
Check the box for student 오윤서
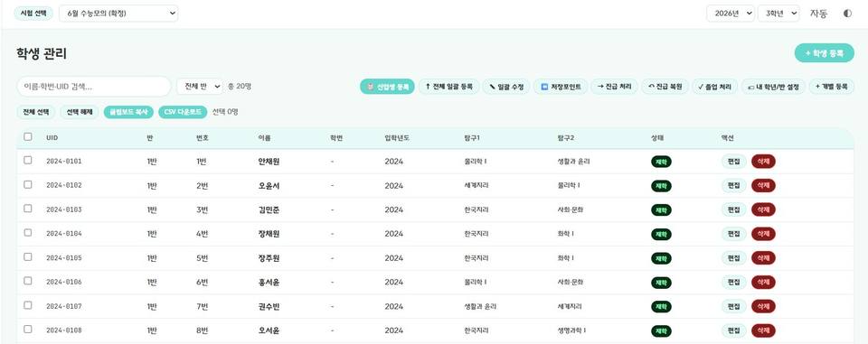point(28,185)
